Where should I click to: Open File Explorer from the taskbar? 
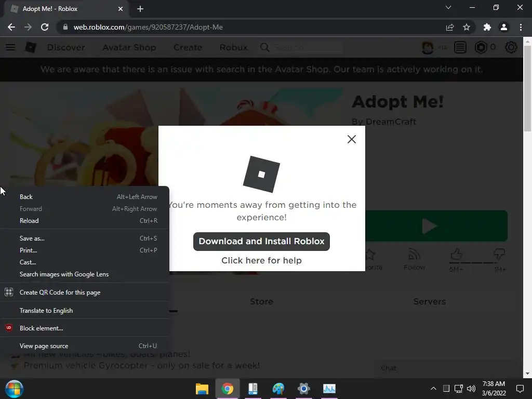202,389
